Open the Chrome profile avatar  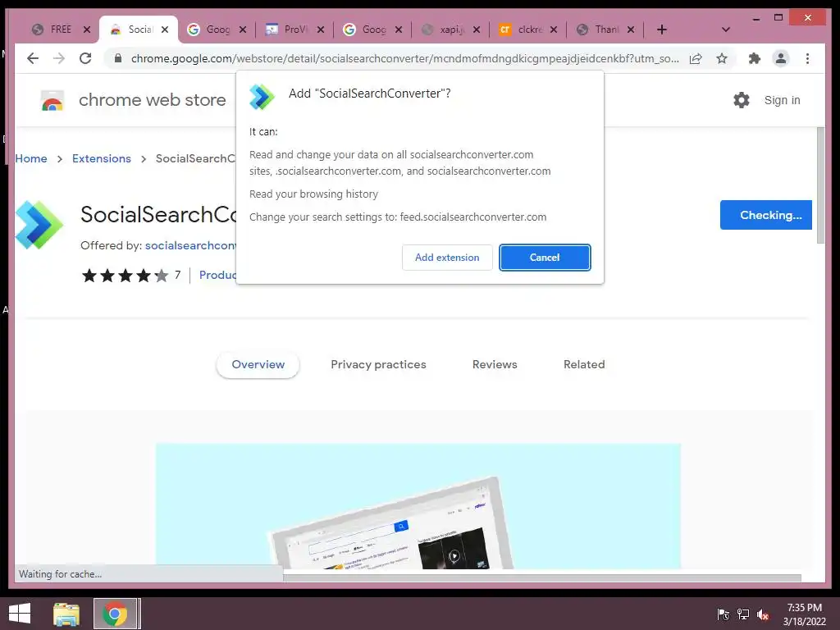point(781,58)
